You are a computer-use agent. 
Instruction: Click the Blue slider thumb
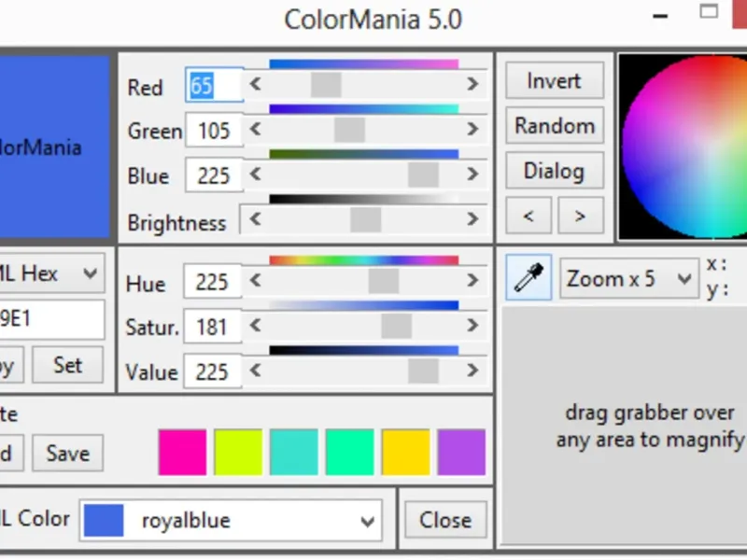click(x=424, y=175)
